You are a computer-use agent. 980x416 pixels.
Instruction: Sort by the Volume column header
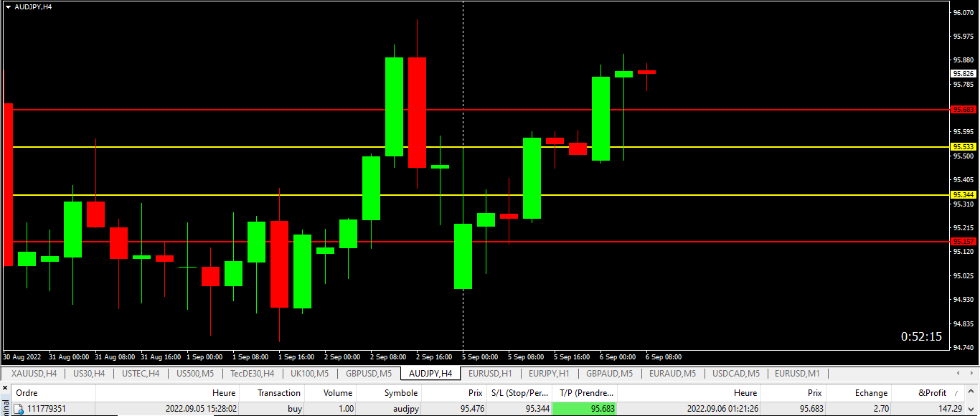click(330, 392)
